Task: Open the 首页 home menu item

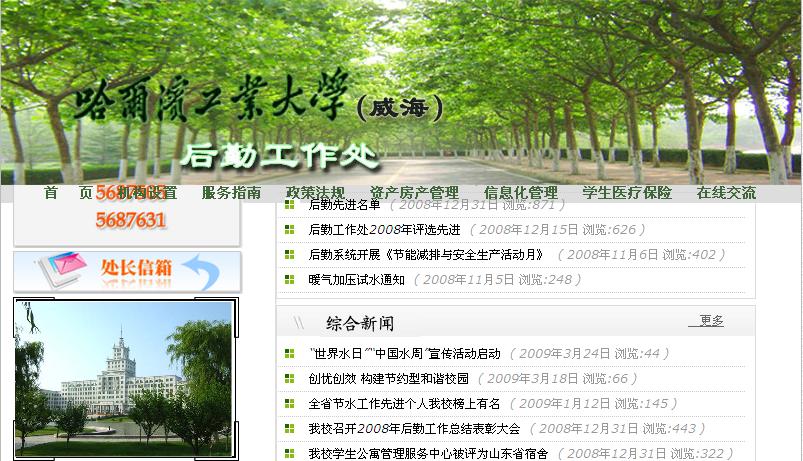Action: [68, 193]
